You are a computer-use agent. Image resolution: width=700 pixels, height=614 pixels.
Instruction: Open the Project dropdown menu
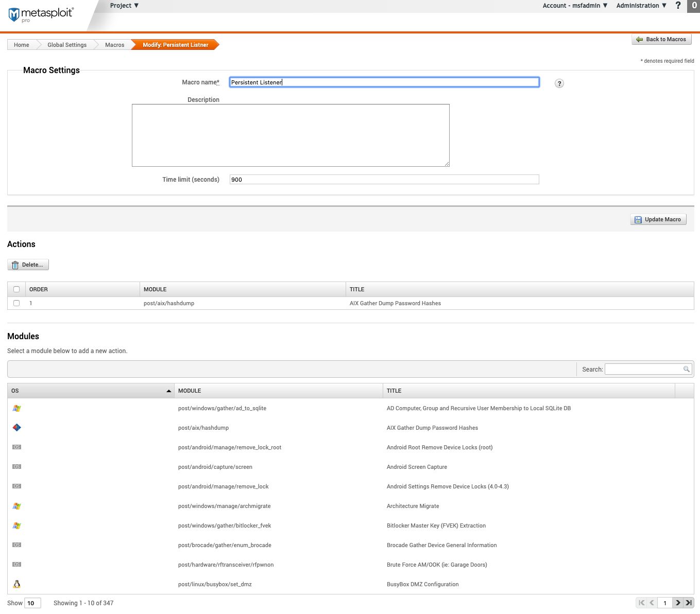pyautogui.click(x=124, y=6)
